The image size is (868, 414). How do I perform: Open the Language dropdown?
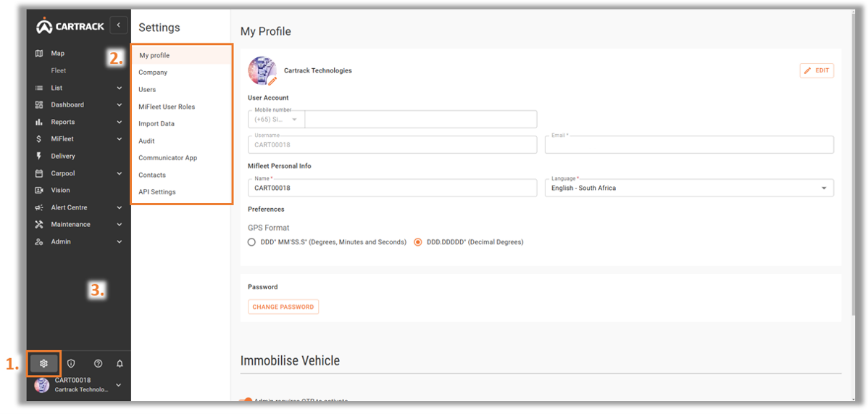689,188
